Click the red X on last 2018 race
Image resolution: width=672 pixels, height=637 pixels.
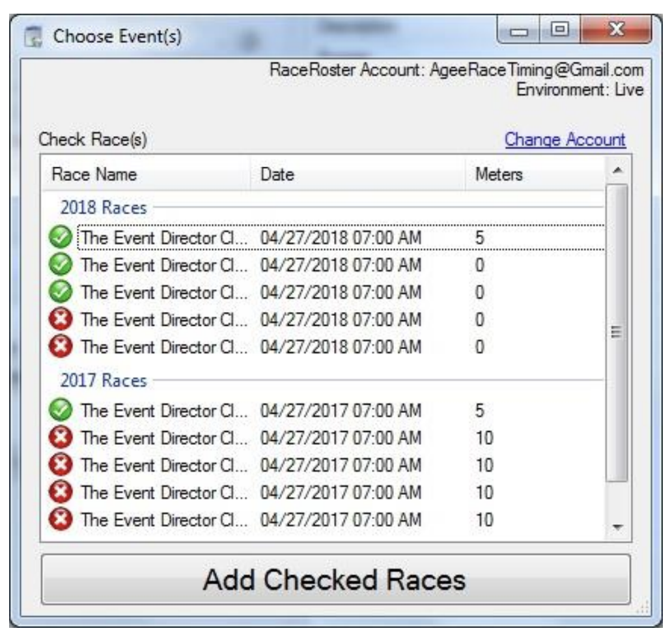[x=60, y=346]
